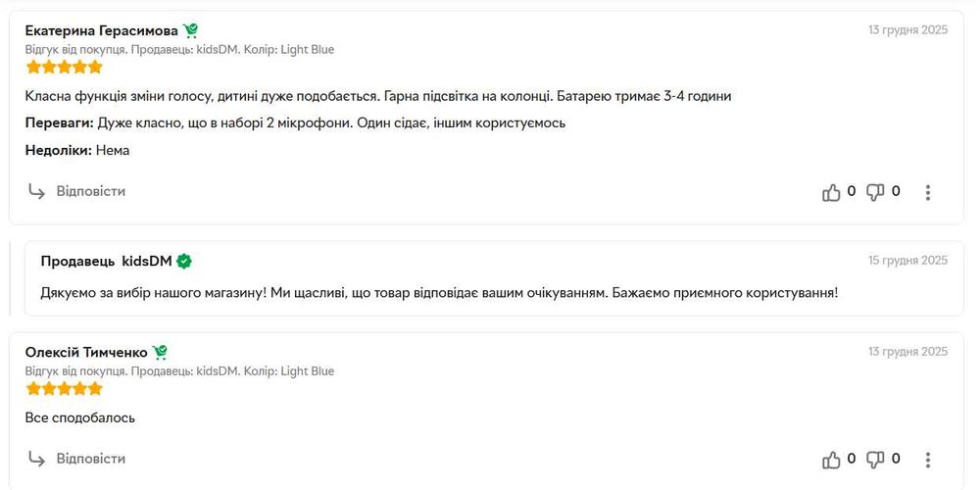
Task: Click the reply arrow icon in Олексій's review
Action: (x=36, y=459)
